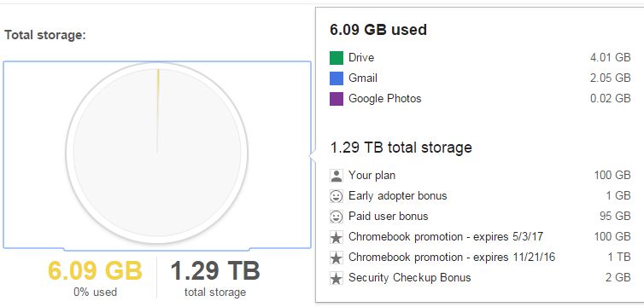Viewport: 644px width, 307px height.
Task: Select the Google Photos usage label
Action: [385, 98]
